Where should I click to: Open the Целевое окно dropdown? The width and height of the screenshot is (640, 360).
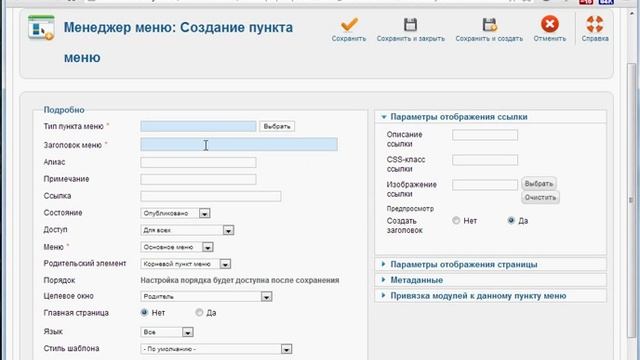point(206,296)
